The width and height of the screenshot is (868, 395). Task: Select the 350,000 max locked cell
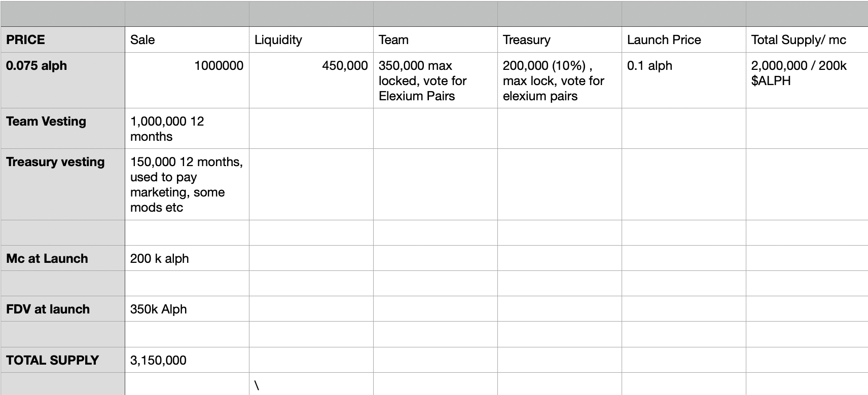point(435,80)
